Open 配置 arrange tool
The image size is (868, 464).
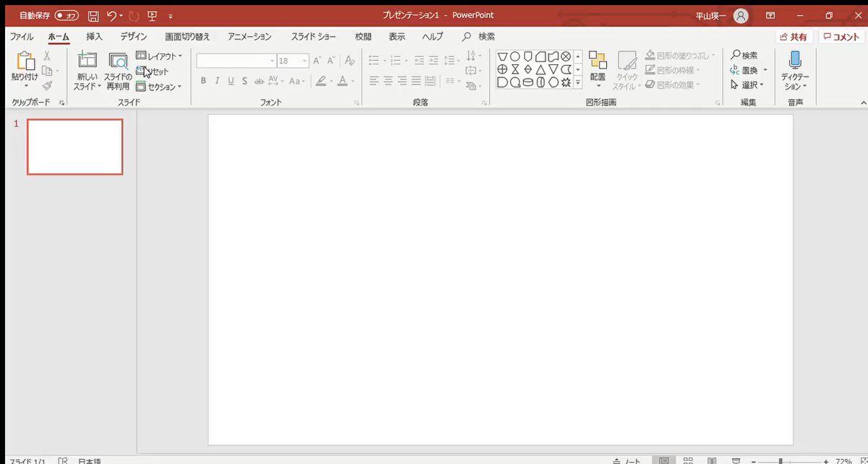tap(597, 69)
